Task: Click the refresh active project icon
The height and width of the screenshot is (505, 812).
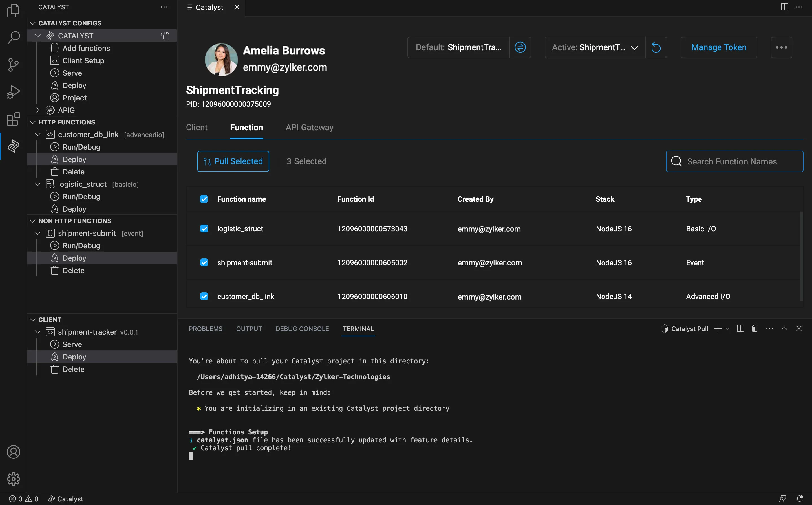Action: point(656,47)
